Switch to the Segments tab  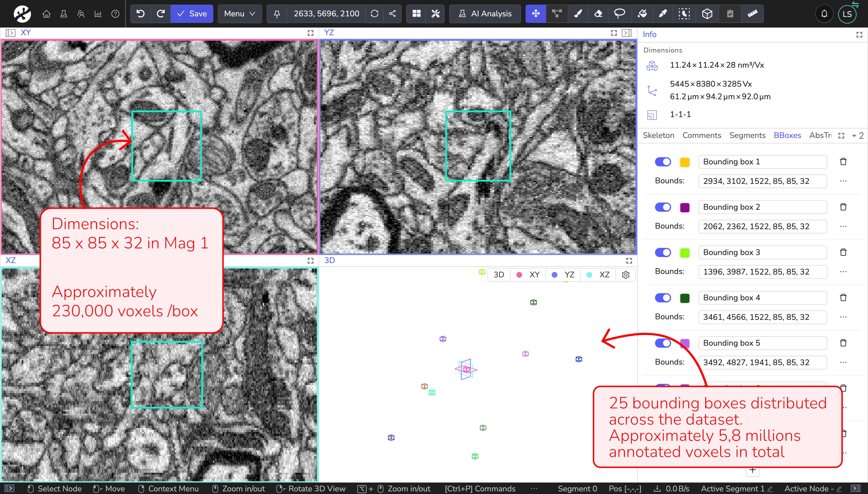click(x=747, y=135)
